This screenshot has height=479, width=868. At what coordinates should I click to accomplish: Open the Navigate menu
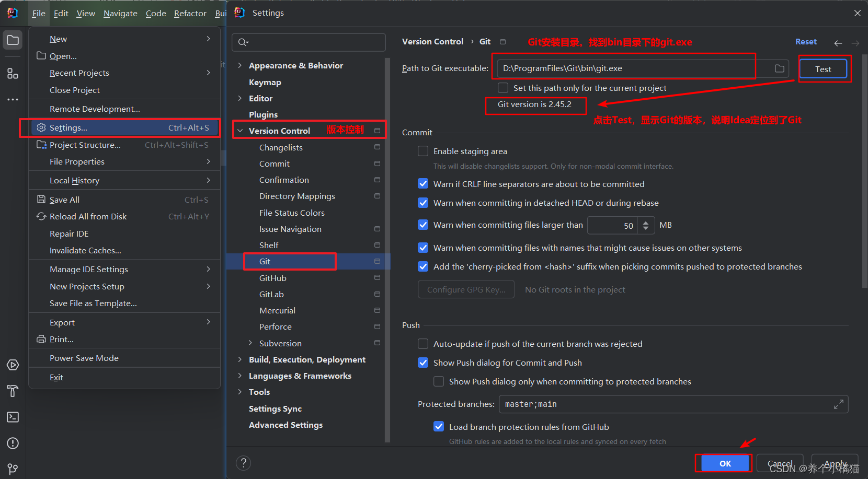click(120, 13)
